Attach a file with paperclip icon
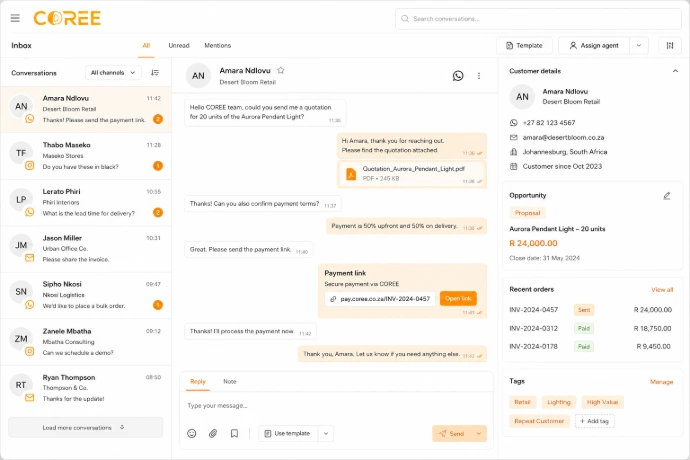This screenshot has height=460, width=690. [213, 434]
